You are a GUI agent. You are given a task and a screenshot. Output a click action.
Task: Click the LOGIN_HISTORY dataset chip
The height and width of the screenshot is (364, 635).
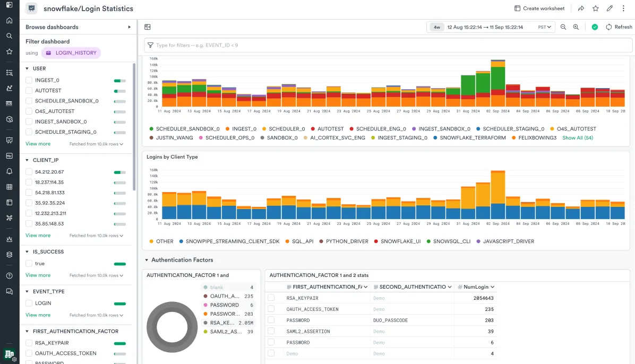point(71,53)
